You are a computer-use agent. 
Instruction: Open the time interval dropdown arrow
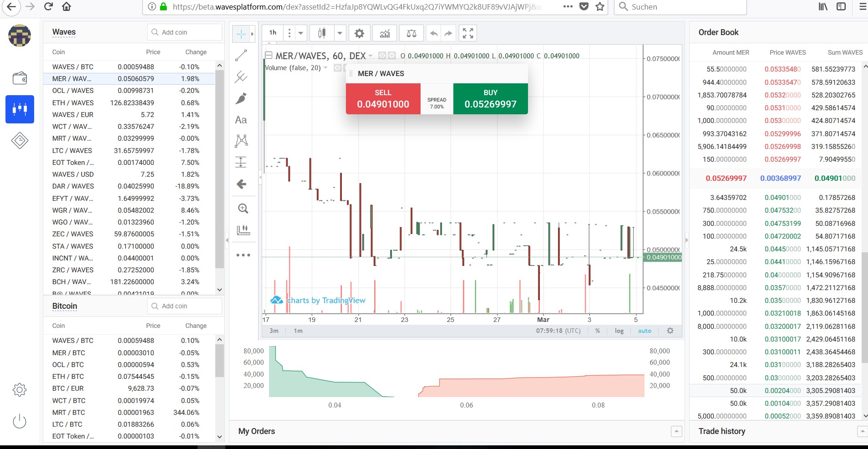[300, 33]
